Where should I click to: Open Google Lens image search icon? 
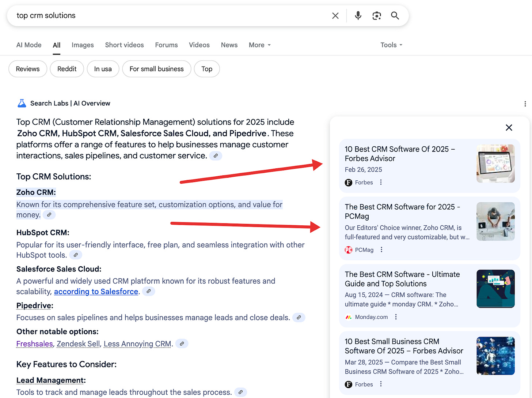tap(377, 16)
